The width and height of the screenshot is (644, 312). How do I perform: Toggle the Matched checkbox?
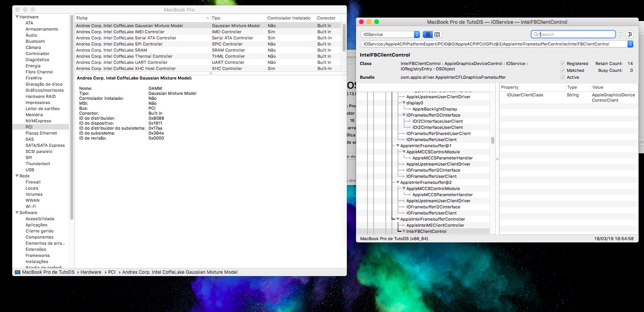pos(563,70)
